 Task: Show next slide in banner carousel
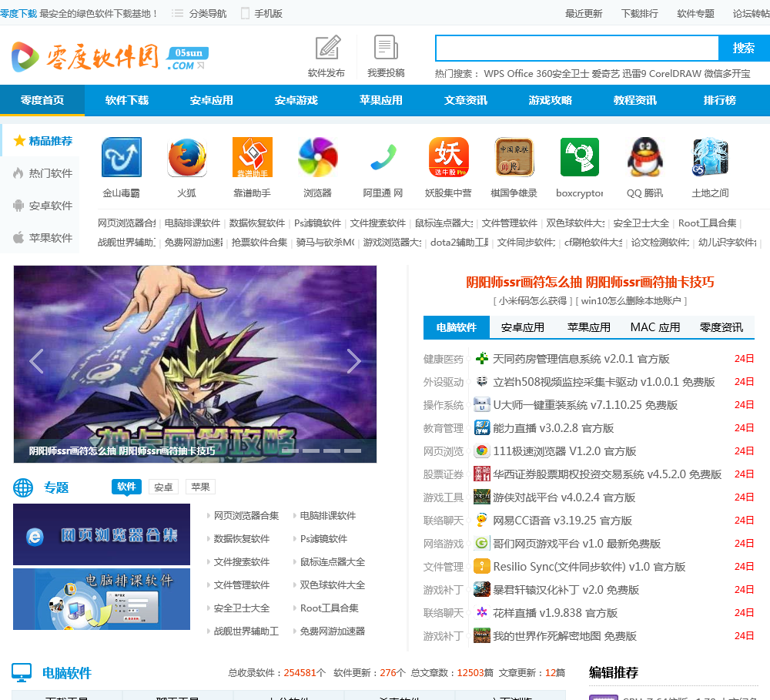point(353,361)
